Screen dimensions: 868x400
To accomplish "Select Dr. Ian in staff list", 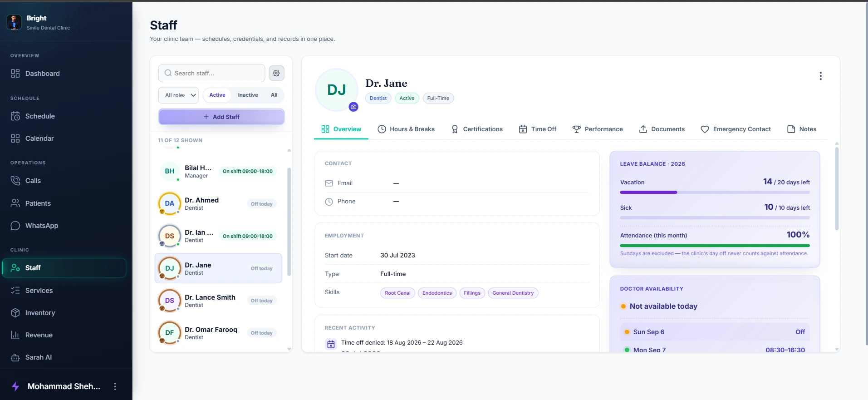I will pyautogui.click(x=218, y=236).
